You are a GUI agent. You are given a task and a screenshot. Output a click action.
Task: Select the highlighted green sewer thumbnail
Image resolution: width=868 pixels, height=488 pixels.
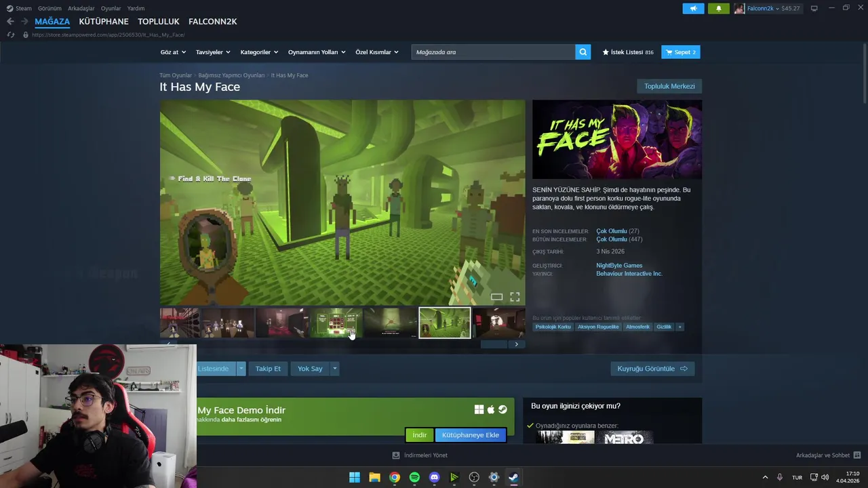pyautogui.click(x=445, y=323)
